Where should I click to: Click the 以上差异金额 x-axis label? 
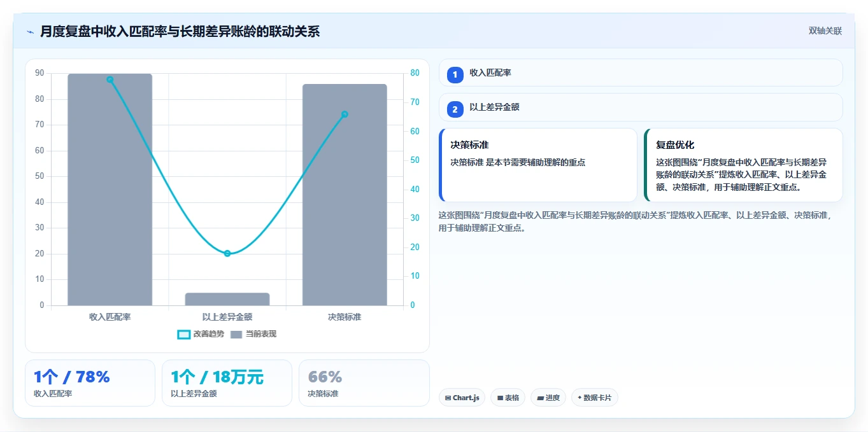pyautogui.click(x=227, y=317)
